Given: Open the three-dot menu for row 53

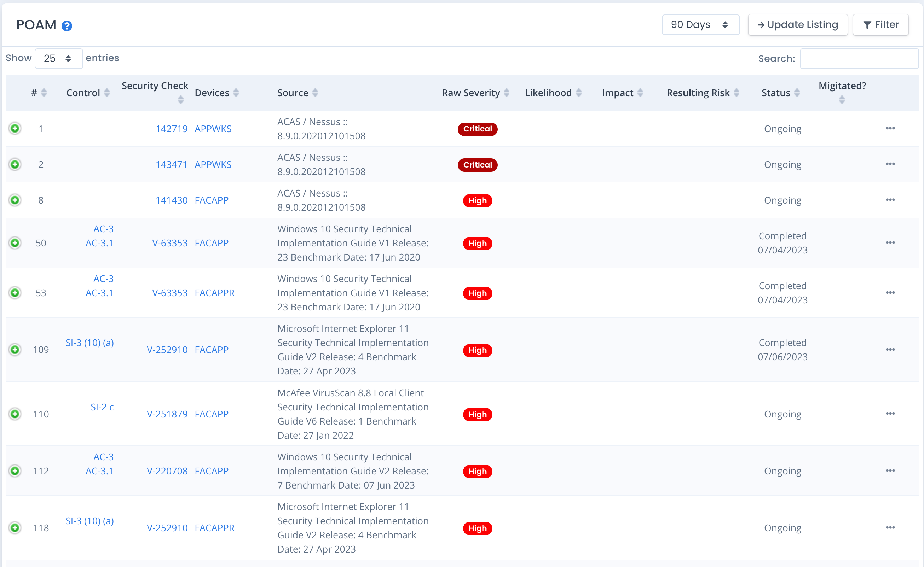Looking at the screenshot, I should pyautogui.click(x=890, y=292).
